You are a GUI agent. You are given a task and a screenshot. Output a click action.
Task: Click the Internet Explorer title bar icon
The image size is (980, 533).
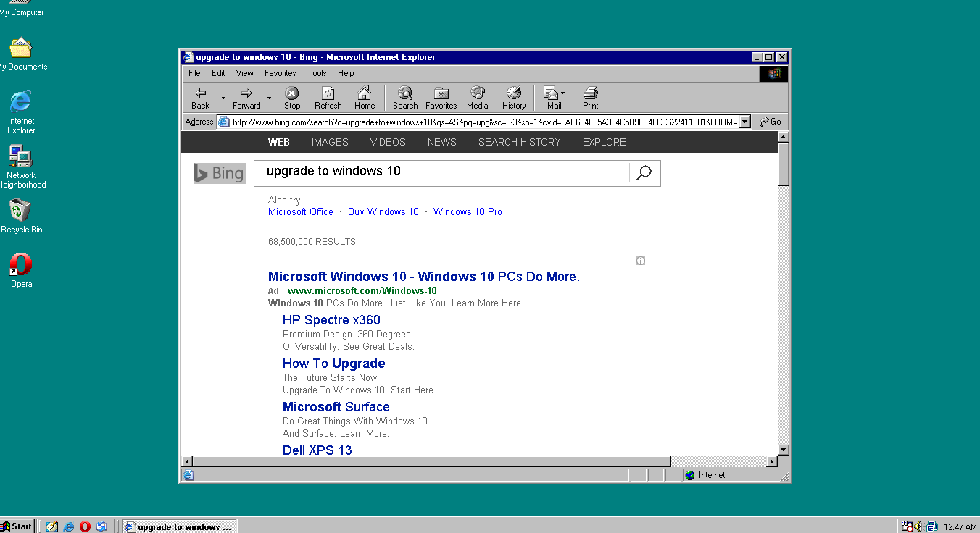click(188, 57)
